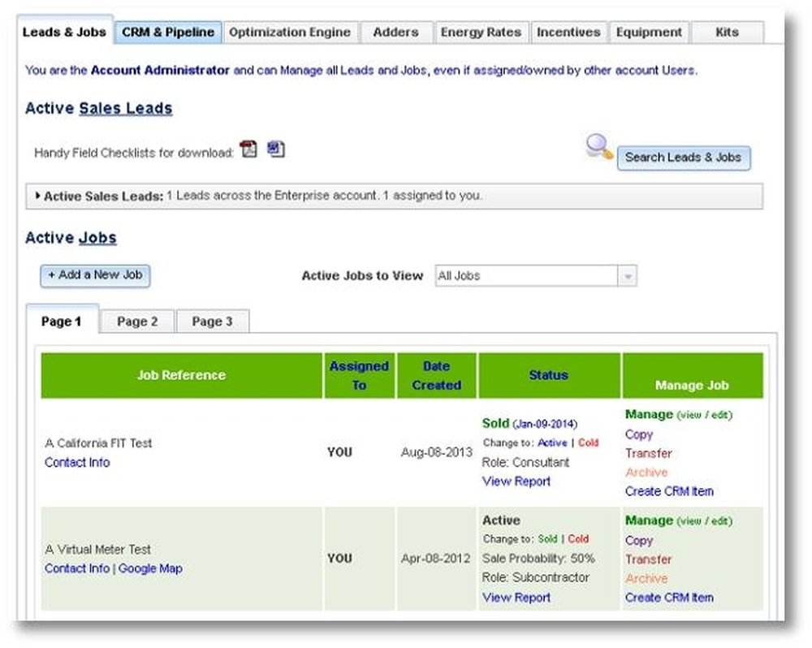Open the Jobs heading link
Viewport: 812px width, 648px height.
[x=97, y=238]
